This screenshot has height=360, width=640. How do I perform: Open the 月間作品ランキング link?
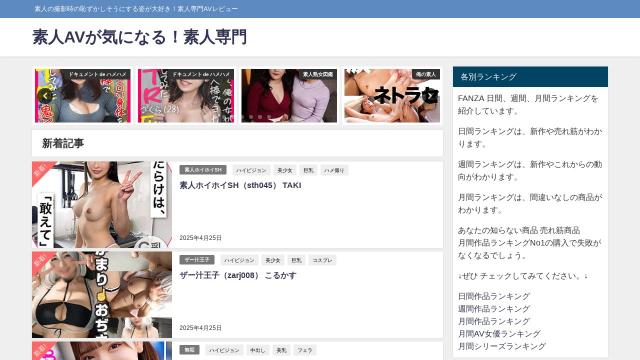493,322
